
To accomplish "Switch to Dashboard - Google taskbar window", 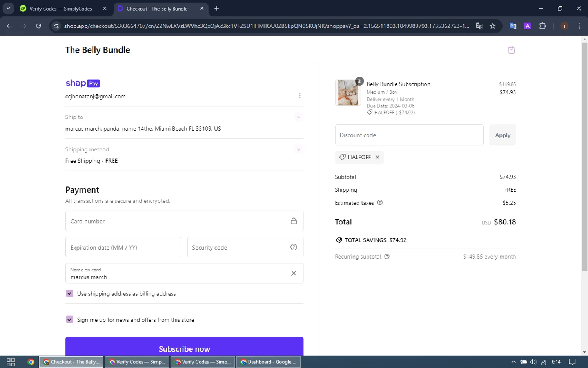I will tap(269, 362).
